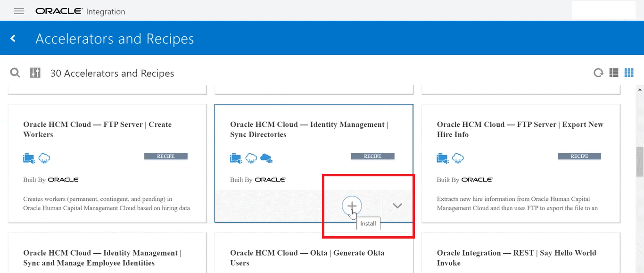Image resolution: width=644 pixels, height=273 pixels.
Task: Switch to grid view layout
Action: [629, 73]
